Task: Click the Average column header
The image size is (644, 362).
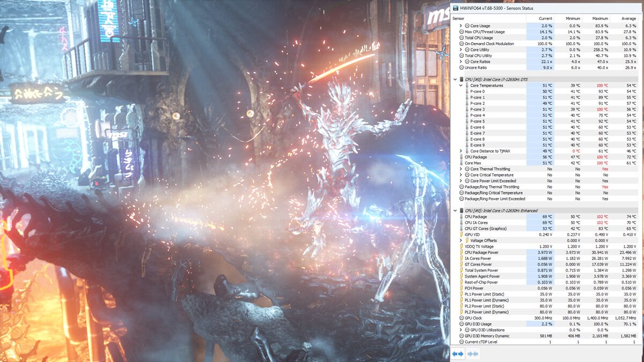Action: coord(628,18)
